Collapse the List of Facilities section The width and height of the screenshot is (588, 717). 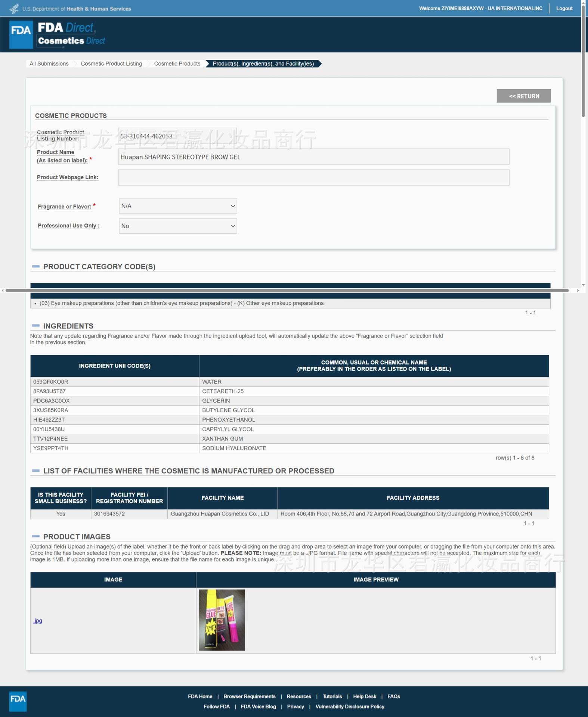36,471
